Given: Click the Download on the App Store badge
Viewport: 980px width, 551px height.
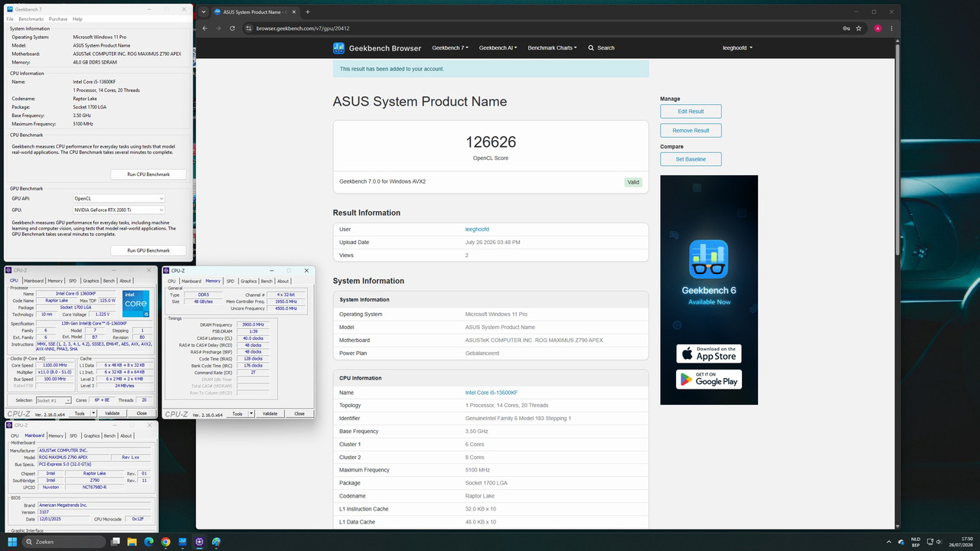Looking at the screenshot, I should click(x=709, y=354).
